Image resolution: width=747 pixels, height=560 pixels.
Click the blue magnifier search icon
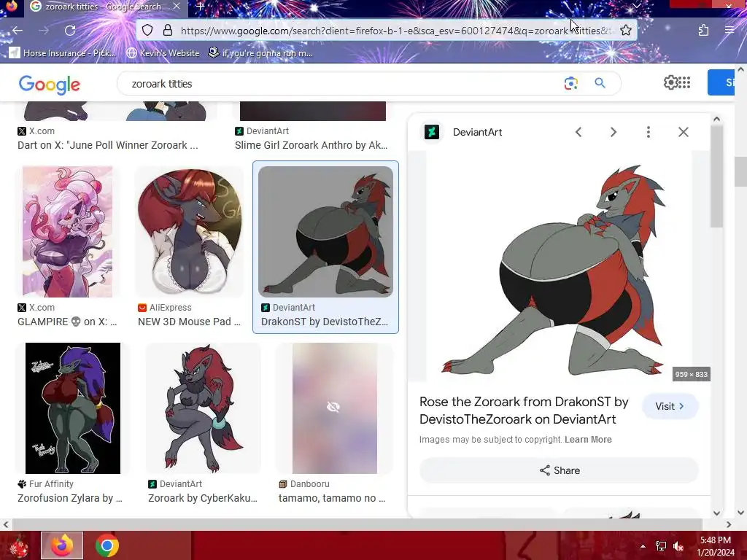click(600, 83)
